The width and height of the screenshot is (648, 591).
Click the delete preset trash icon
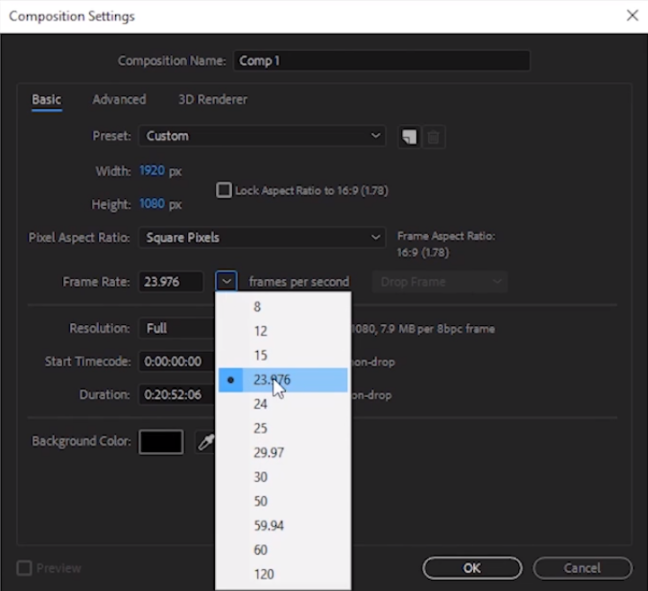click(x=433, y=137)
